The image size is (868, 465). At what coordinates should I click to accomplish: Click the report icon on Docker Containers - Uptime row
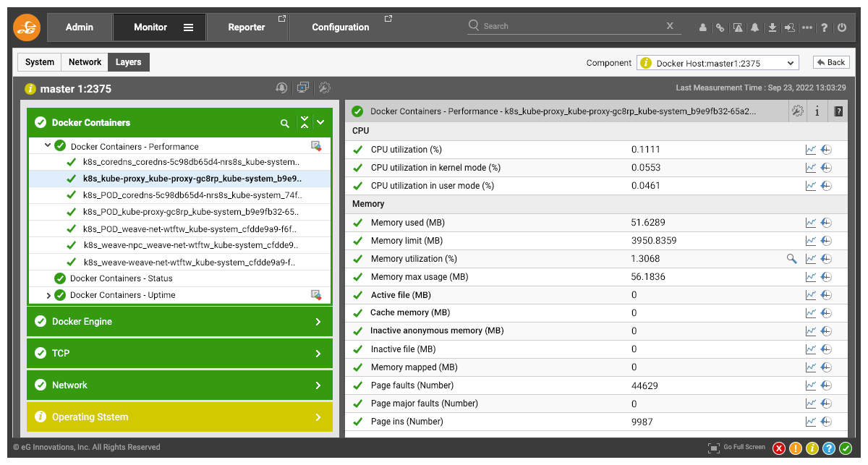point(316,295)
